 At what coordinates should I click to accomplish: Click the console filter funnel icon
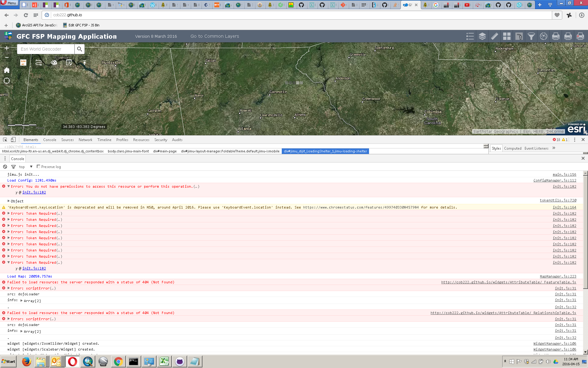[x=13, y=167]
